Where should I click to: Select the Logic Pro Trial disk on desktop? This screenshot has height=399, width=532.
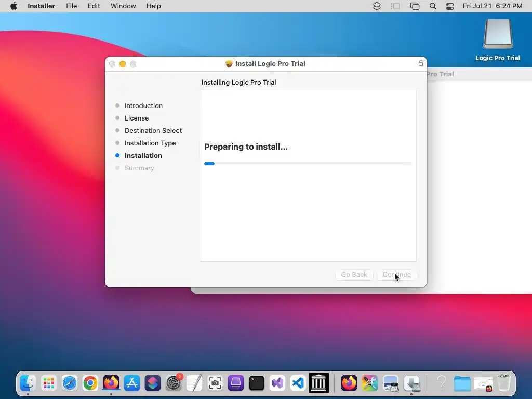498,40
